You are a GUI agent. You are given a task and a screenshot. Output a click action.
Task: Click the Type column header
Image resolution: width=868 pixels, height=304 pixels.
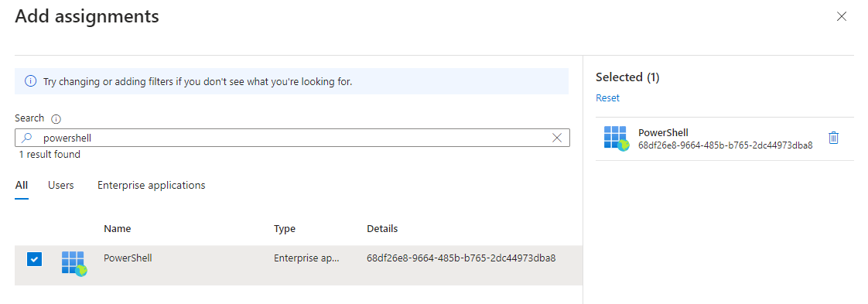[x=285, y=229]
